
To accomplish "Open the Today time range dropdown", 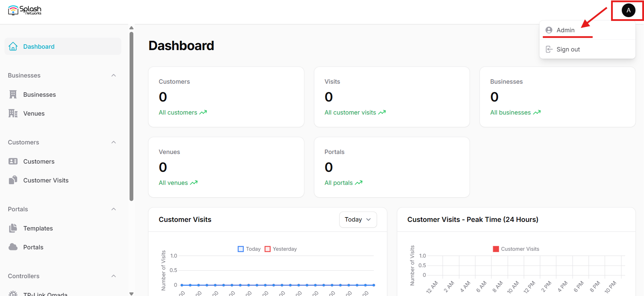I will click(358, 220).
